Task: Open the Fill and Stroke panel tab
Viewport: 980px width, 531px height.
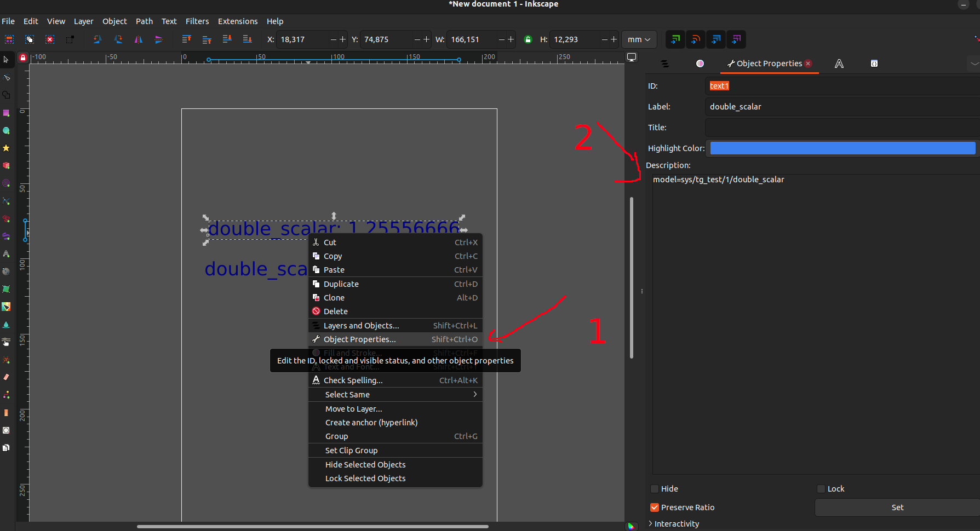Action: pyautogui.click(x=700, y=64)
